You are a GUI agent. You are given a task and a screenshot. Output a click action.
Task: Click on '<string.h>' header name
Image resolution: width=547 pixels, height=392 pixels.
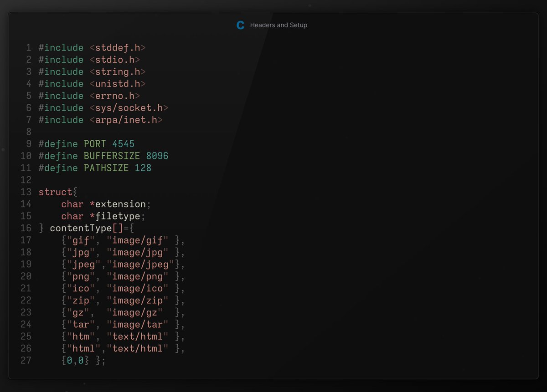(118, 72)
